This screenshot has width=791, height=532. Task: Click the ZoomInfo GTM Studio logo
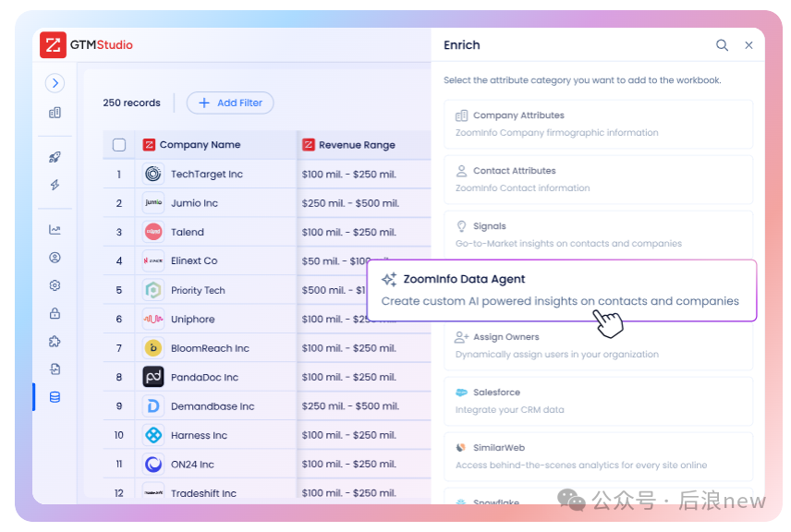86,45
